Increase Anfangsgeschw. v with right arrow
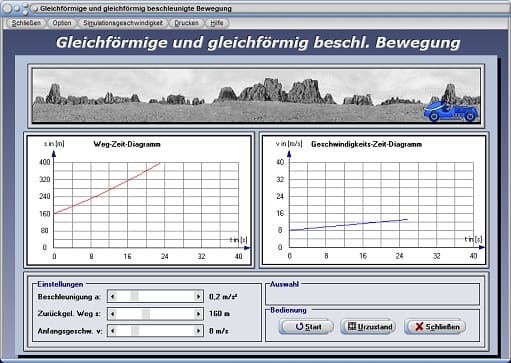This screenshot has height=363, width=511. 198,331
